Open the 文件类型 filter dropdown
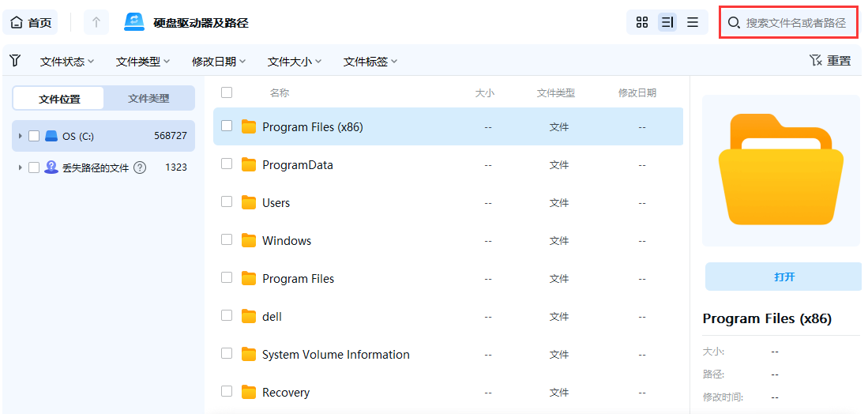The height and width of the screenshot is (414, 868). [x=143, y=62]
